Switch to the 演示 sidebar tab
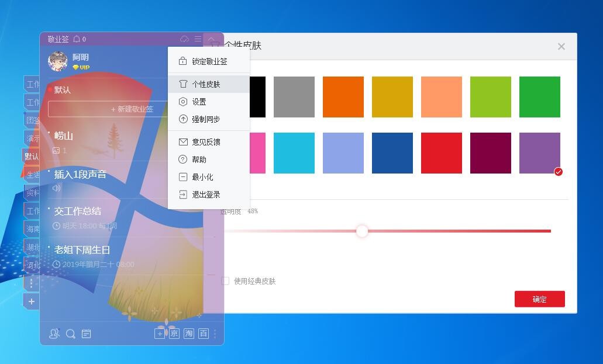This screenshot has width=603, height=364. click(x=32, y=138)
